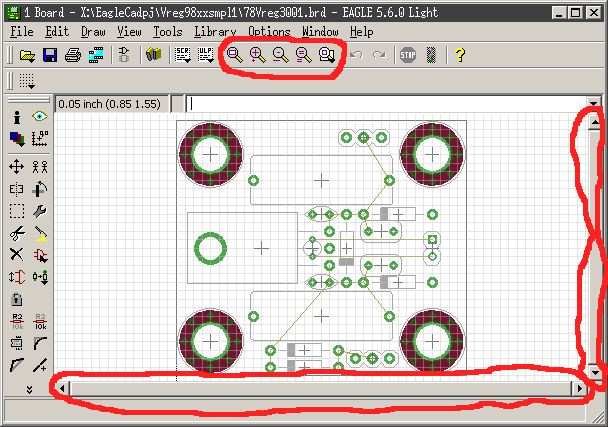Open the Replace part tool
This screenshot has width=608, height=427.
coord(40,277)
